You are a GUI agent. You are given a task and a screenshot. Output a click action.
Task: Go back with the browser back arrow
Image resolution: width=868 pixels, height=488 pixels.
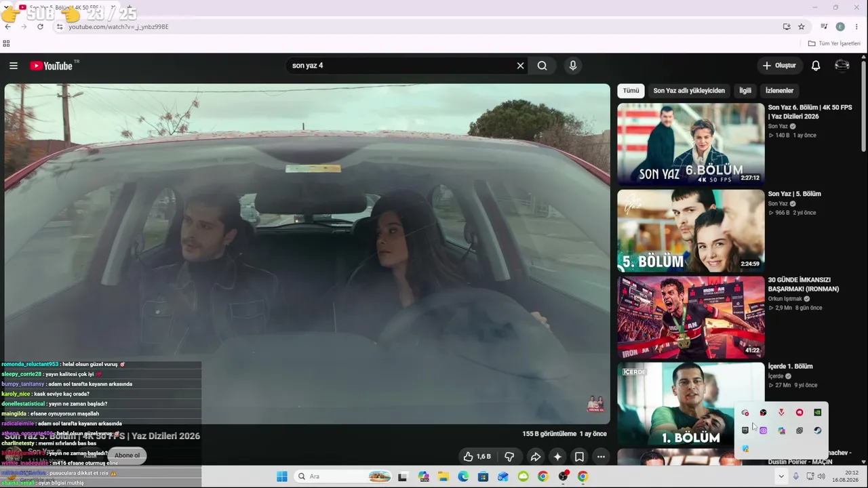7,26
